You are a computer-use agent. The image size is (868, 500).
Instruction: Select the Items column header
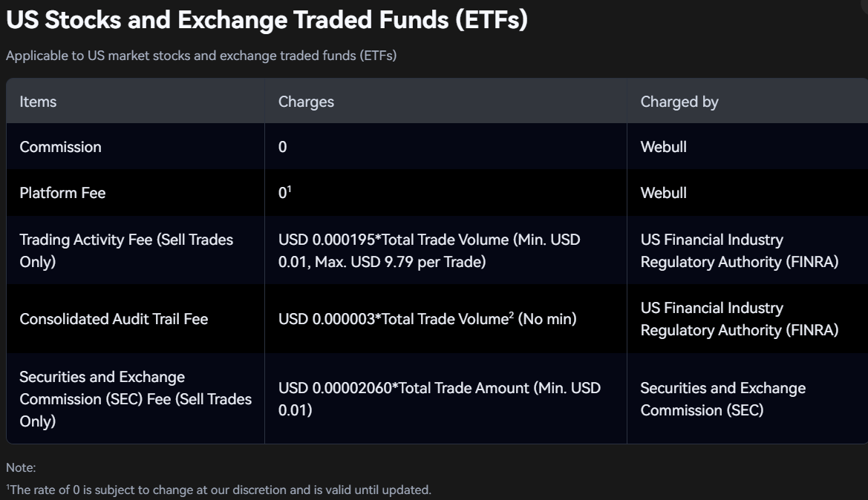[38, 102]
